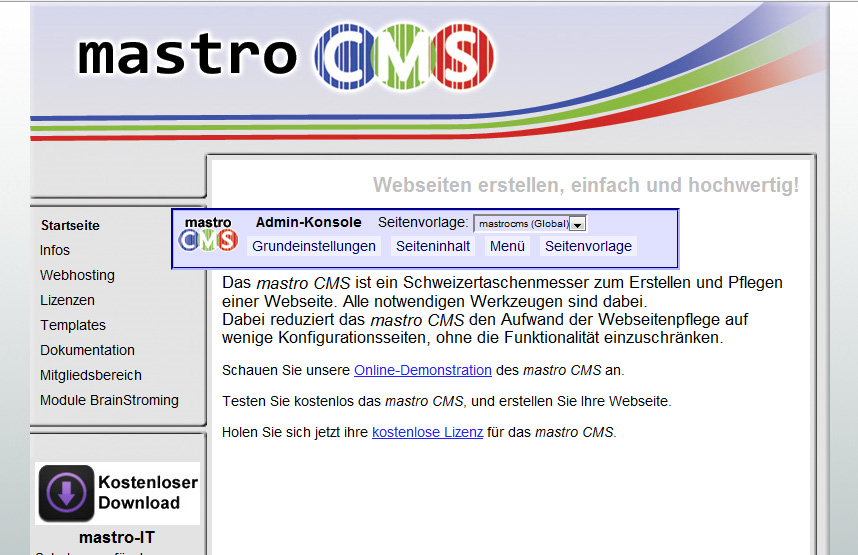The image size is (858, 555).
Task: Open the Lizenzen sidebar page
Action: pyautogui.click(x=67, y=300)
